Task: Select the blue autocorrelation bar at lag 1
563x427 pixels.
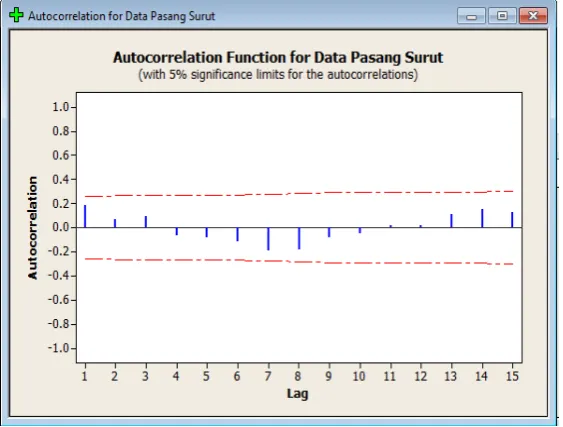Action: pyautogui.click(x=85, y=216)
